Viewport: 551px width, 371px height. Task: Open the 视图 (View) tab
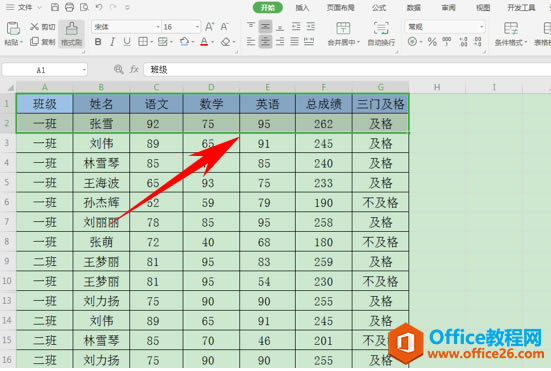click(x=483, y=7)
